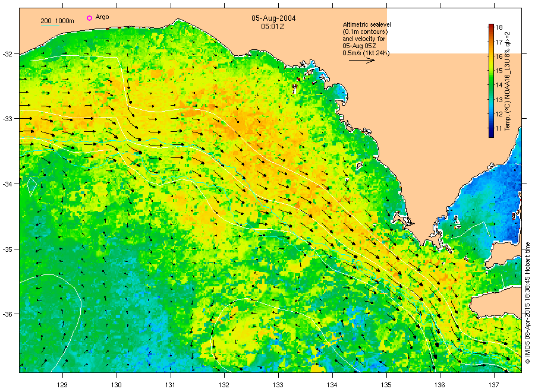Click the Temp. NOAA16_L3U color bar label
This screenshot has width=535, height=392.
[x=508, y=81]
